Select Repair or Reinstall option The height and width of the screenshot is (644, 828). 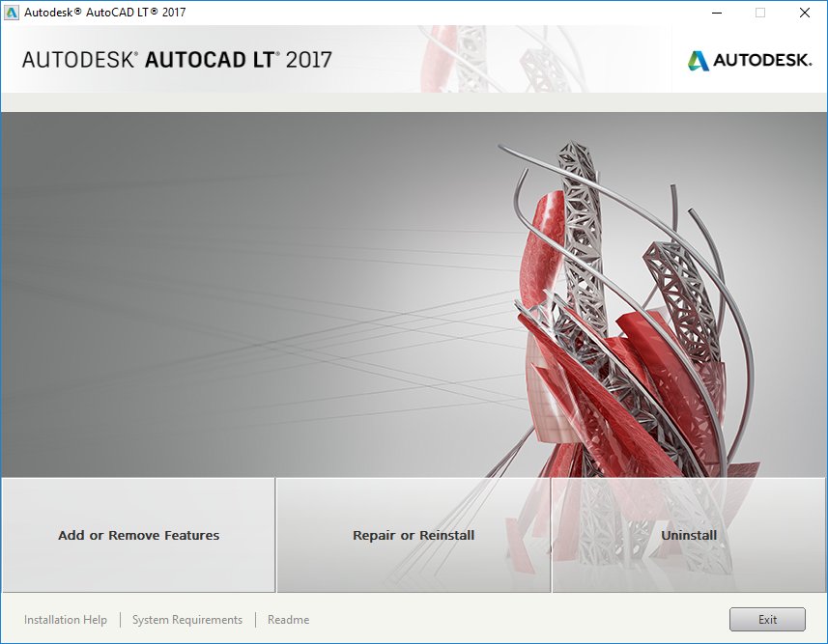click(414, 535)
